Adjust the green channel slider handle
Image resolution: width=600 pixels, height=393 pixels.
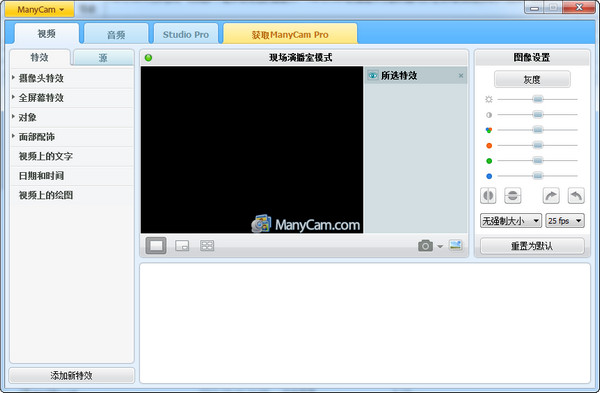pos(538,161)
